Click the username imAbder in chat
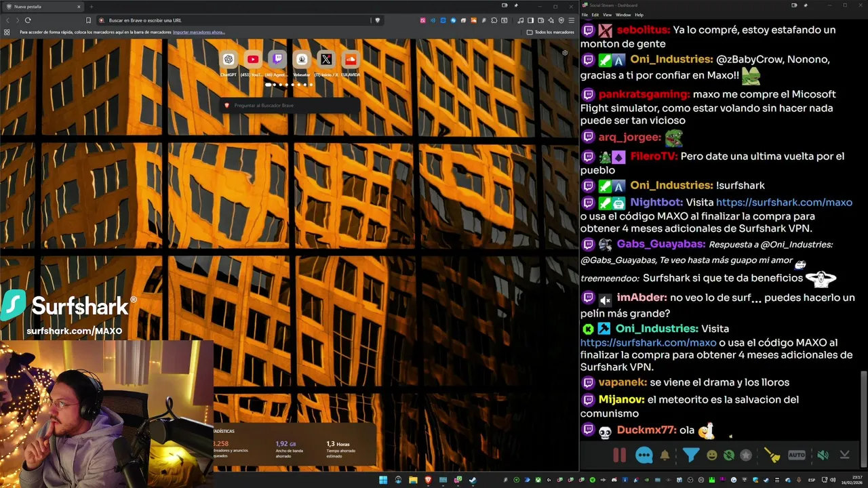Viewport: 868px width, 488px height. click(642, 298)
